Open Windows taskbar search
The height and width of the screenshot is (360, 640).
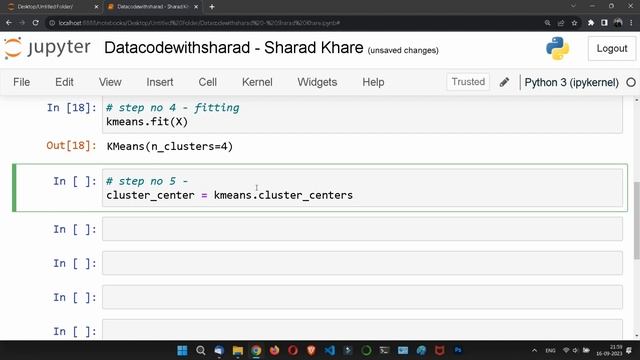pyautogui.click(x=200, y=350)
